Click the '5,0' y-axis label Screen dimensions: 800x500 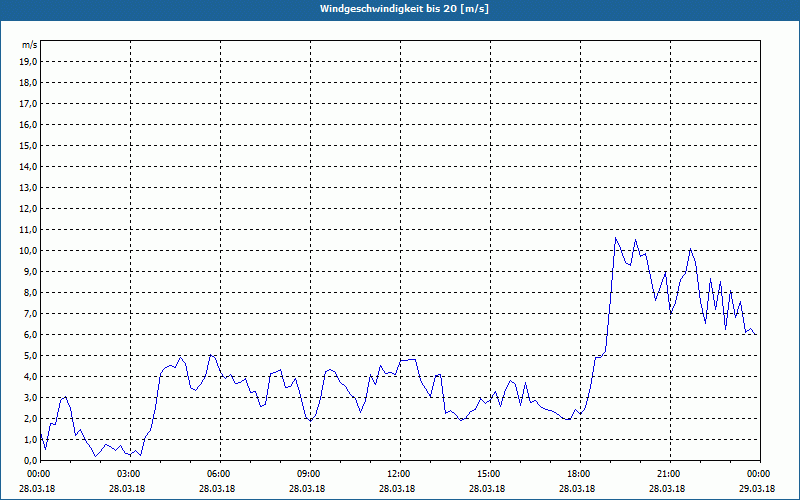pos(31,356)
